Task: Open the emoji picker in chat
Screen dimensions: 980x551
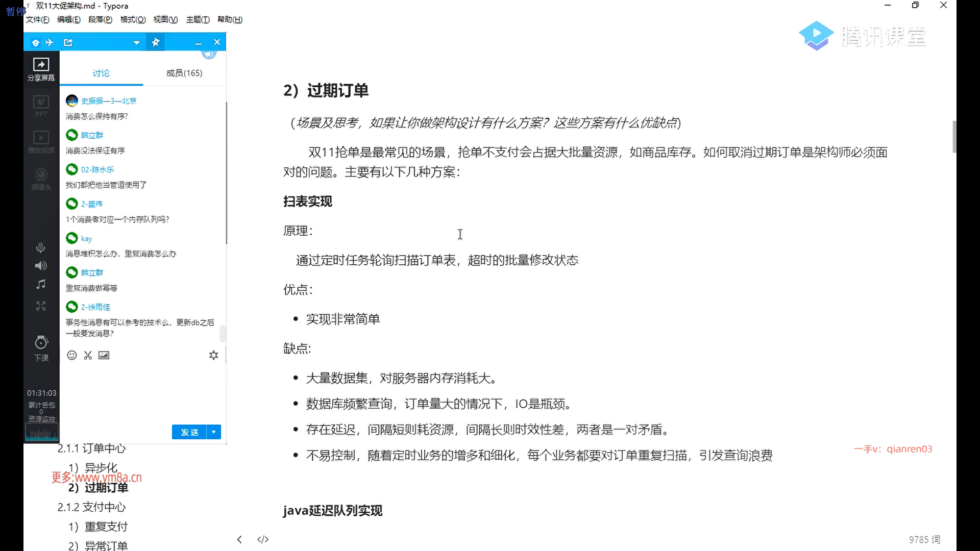Action: click(x=72, y=356)
